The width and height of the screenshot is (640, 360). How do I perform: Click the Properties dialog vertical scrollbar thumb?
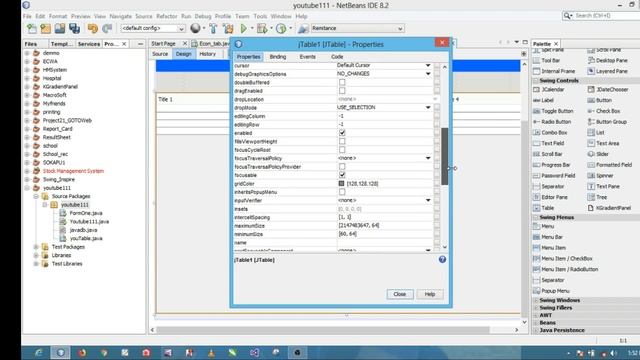pyautogui.click(x=444, y=156)
